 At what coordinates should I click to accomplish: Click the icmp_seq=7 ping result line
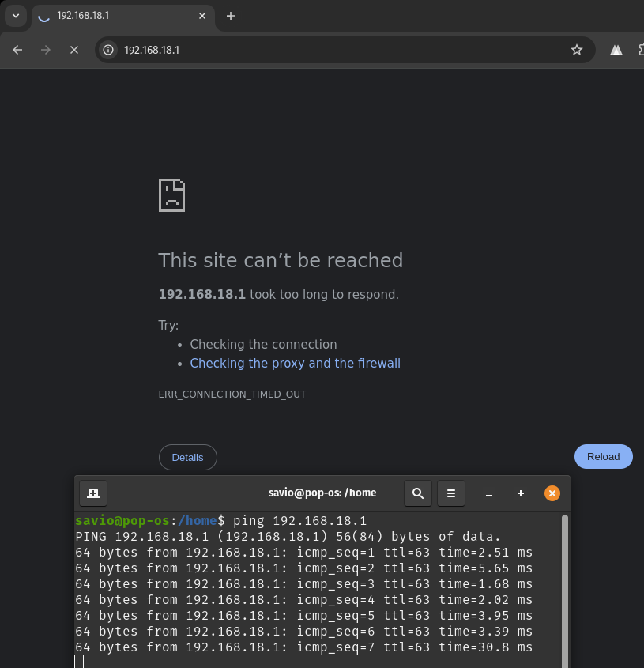[x=303, y=647]
